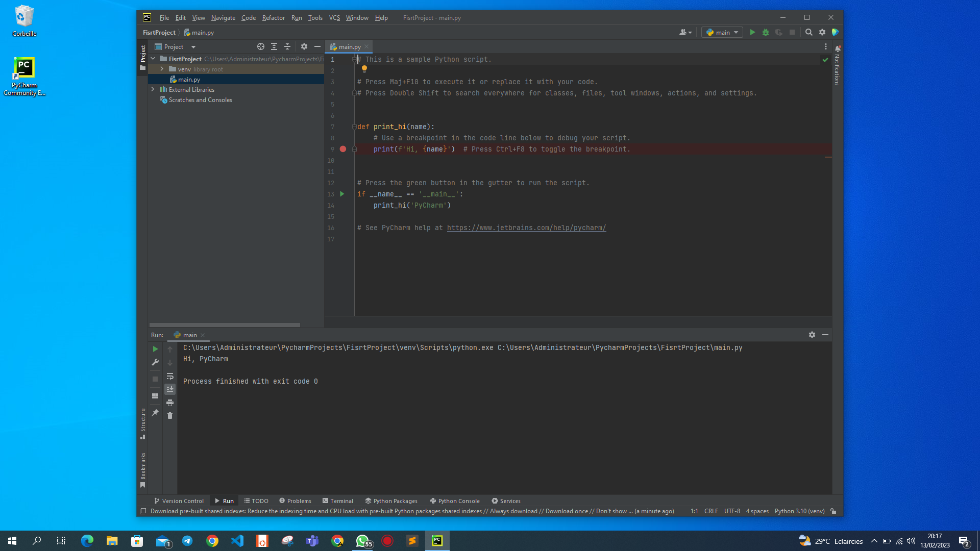Open Run panel settings gear
980x551 pixels.
pyautogui.click(x=812, y=335)
